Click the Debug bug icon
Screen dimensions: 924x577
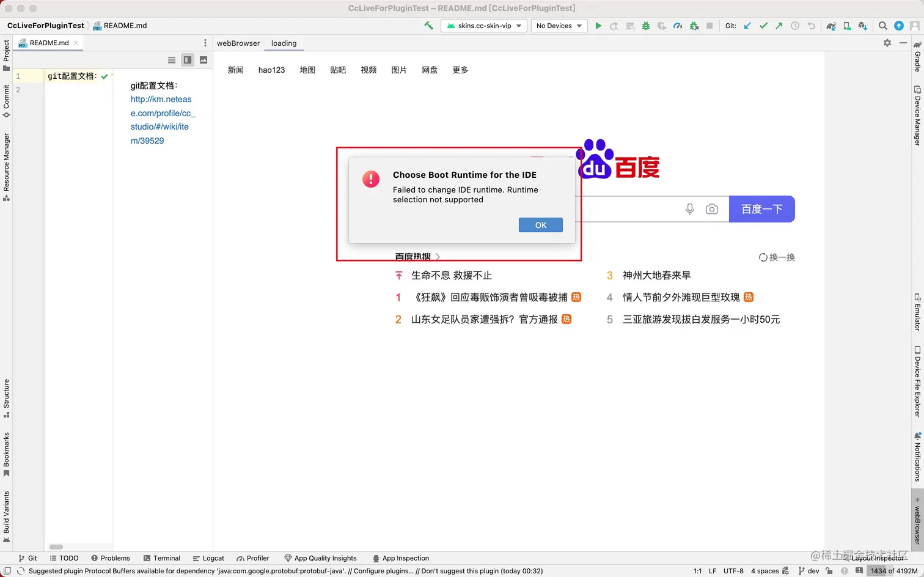(646, 26)
